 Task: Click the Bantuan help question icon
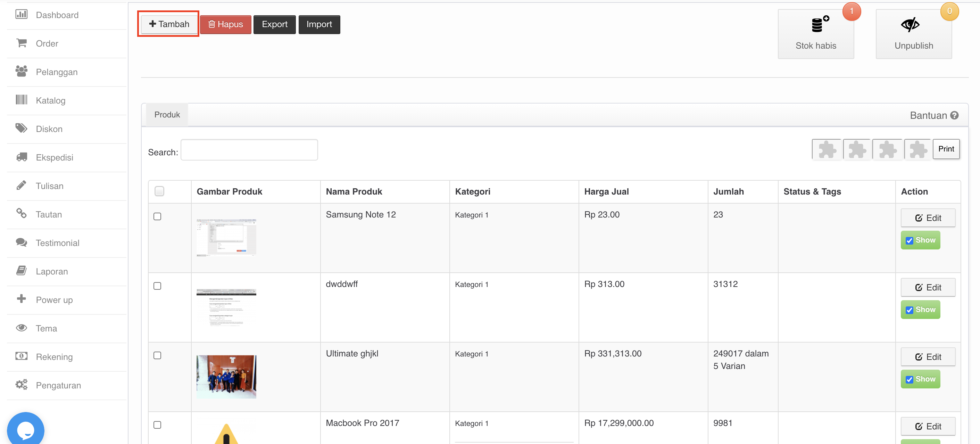(x=954, y=115)
